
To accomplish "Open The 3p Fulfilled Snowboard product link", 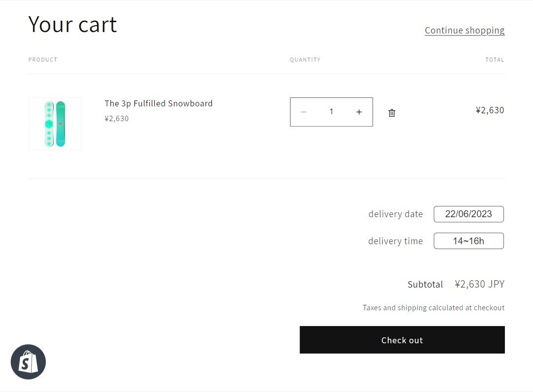I will pos(159,103).
